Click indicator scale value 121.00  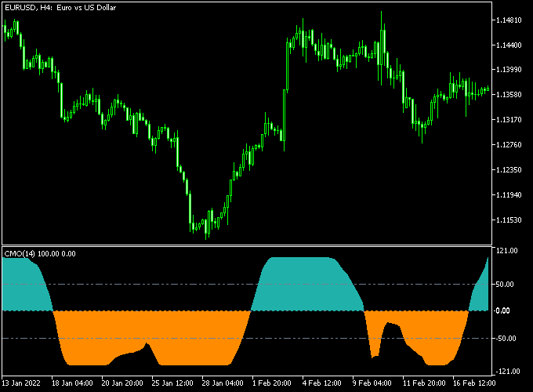pyautogui.click(x=507, y=251)
